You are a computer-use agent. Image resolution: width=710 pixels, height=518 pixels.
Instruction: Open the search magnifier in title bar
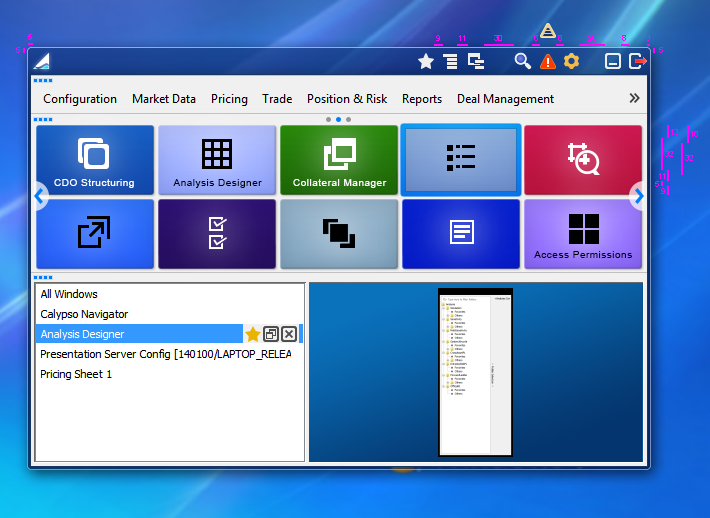(522, 62)
